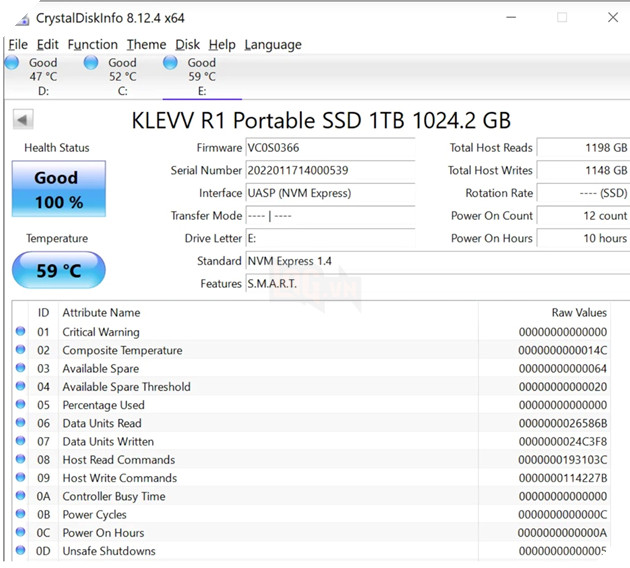Click the ID column header
This screenshot has width=630, height=568.
point(43,313)
